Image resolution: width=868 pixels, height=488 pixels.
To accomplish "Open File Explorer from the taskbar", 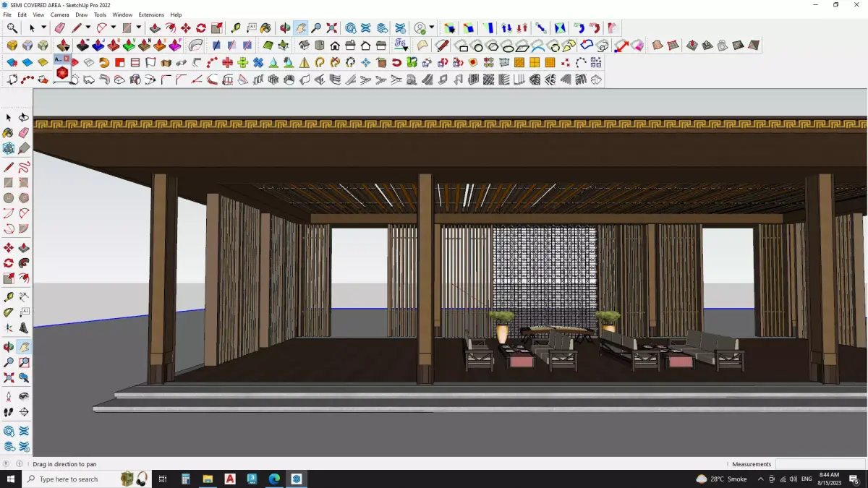I will click(208, 479).
